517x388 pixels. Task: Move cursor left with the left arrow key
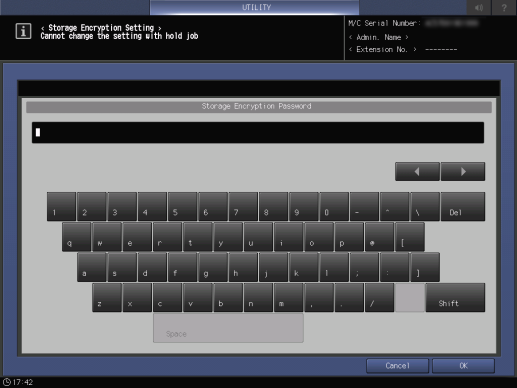(x=417, y=172)
